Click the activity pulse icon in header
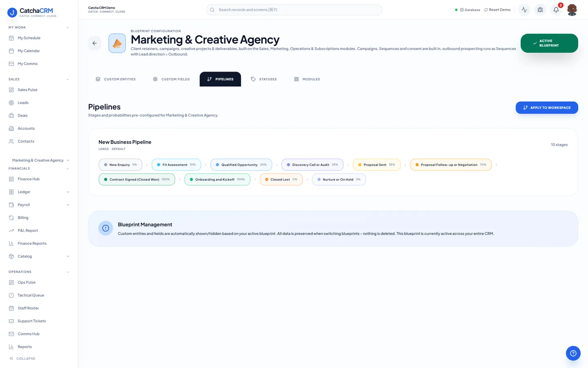The width and height of the screenshot is (588, 368). point(524,10)
